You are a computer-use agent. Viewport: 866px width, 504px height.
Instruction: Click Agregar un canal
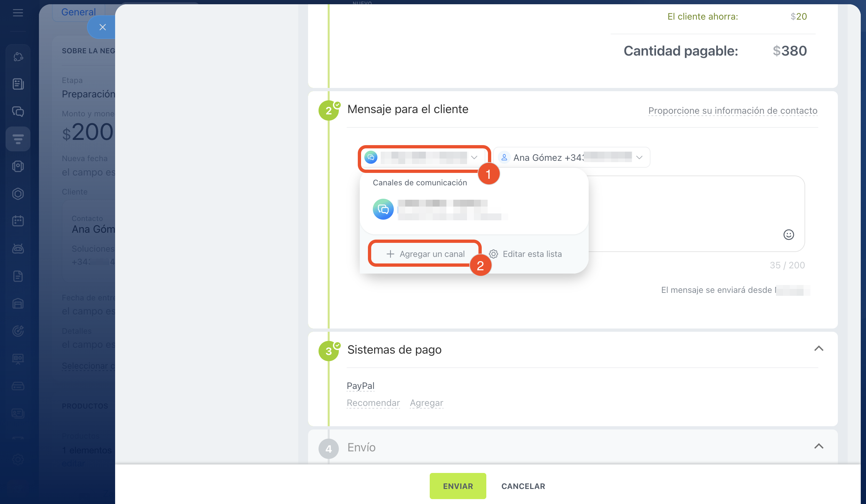425,254
